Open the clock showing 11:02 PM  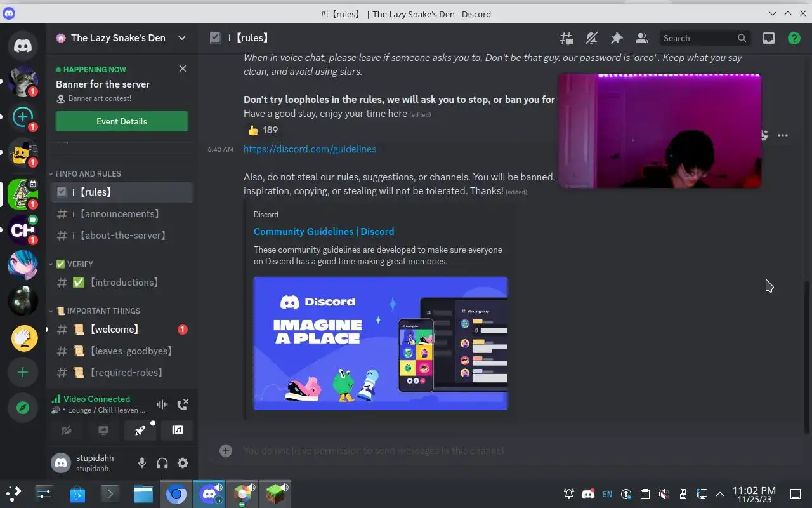(x=754, y=494)
